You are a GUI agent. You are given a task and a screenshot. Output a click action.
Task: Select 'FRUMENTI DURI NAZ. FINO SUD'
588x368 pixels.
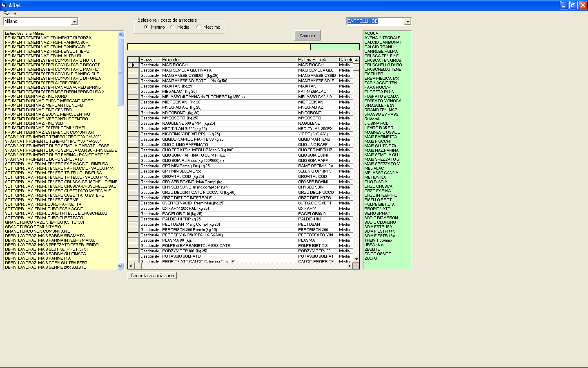[34, 123]
